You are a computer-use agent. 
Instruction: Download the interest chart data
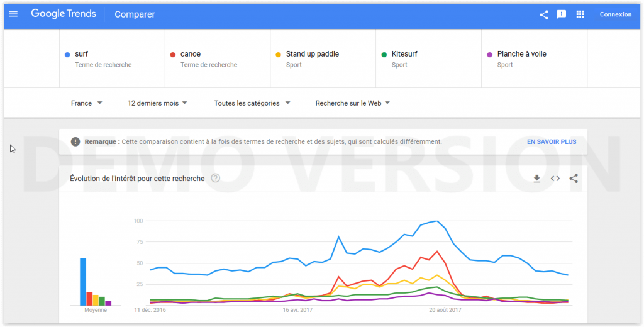(536, 179)
